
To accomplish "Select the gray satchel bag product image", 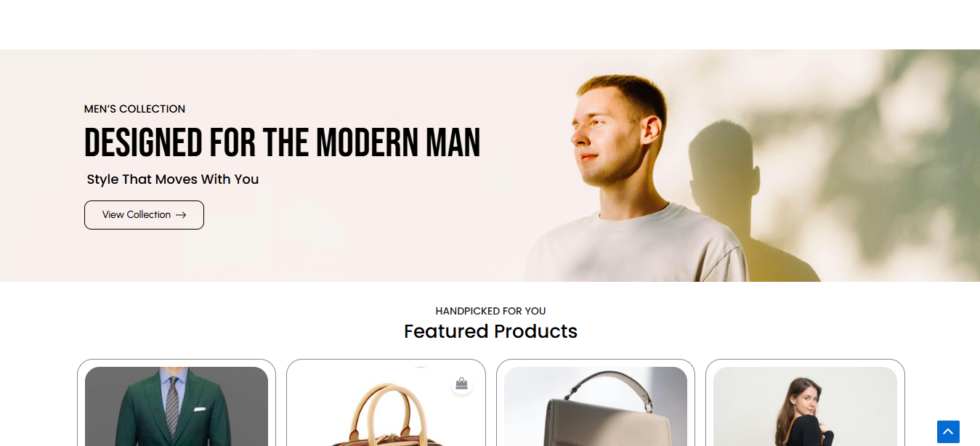I will click(596, 407).
